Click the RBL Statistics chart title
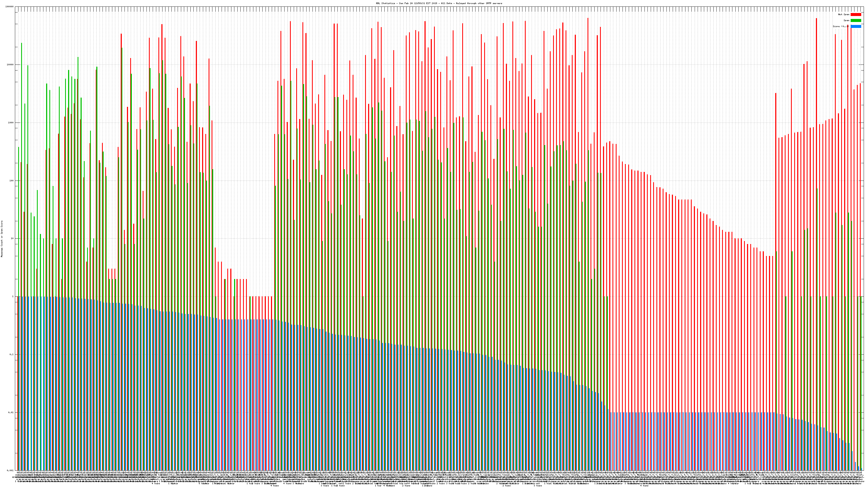The height and width of the screenshot is (488, 868). click(x=439, y=3)
